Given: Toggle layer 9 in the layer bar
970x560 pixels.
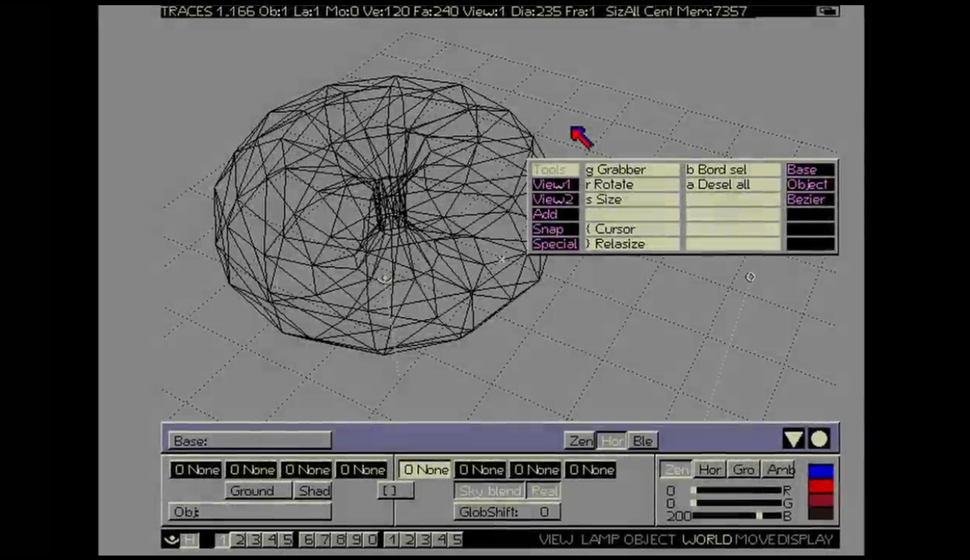Looking at the screenshot, I should click(356, 540).
